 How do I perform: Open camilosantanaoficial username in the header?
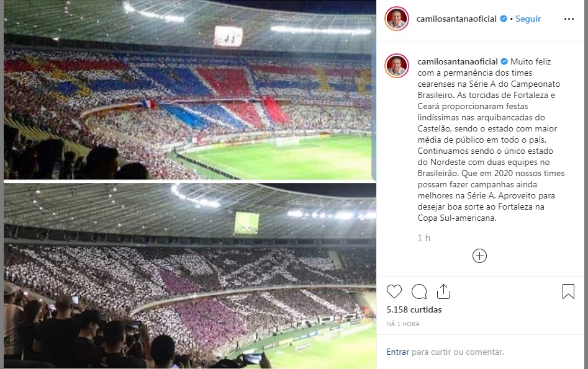pyautogui.click(x=456, y=19)
